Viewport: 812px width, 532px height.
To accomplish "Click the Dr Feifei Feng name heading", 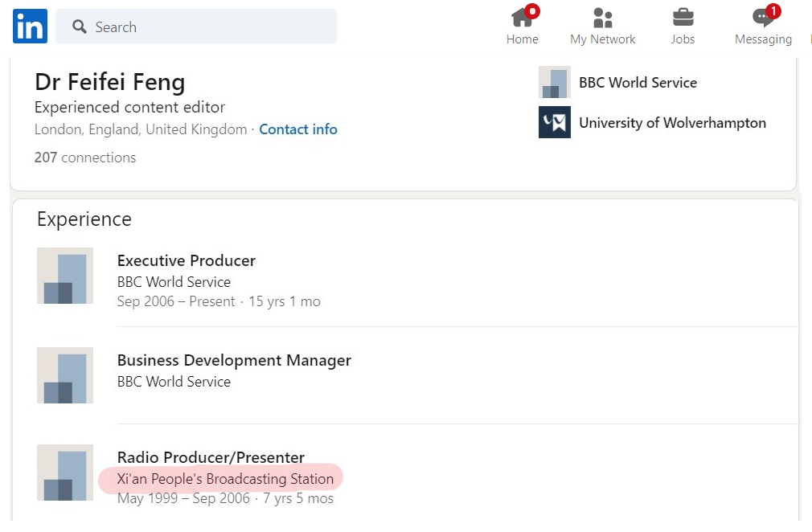I will pyautogui.click(x=110, y=82).
